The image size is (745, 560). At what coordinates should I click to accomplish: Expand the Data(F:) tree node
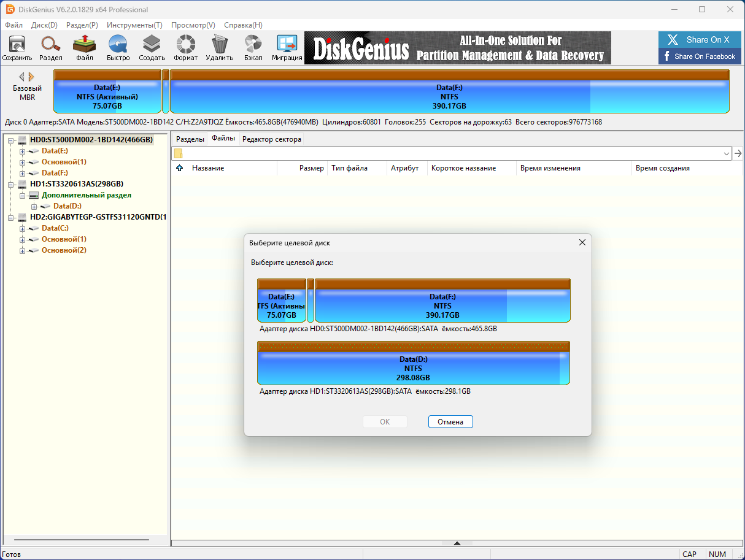[x=23, y=173]
